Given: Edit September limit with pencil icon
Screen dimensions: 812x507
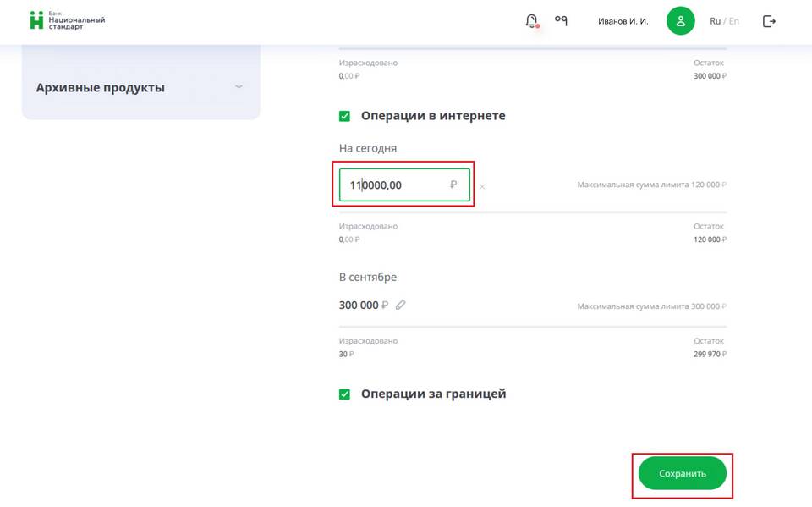Looking at the screenshot, I should [401, 305].
